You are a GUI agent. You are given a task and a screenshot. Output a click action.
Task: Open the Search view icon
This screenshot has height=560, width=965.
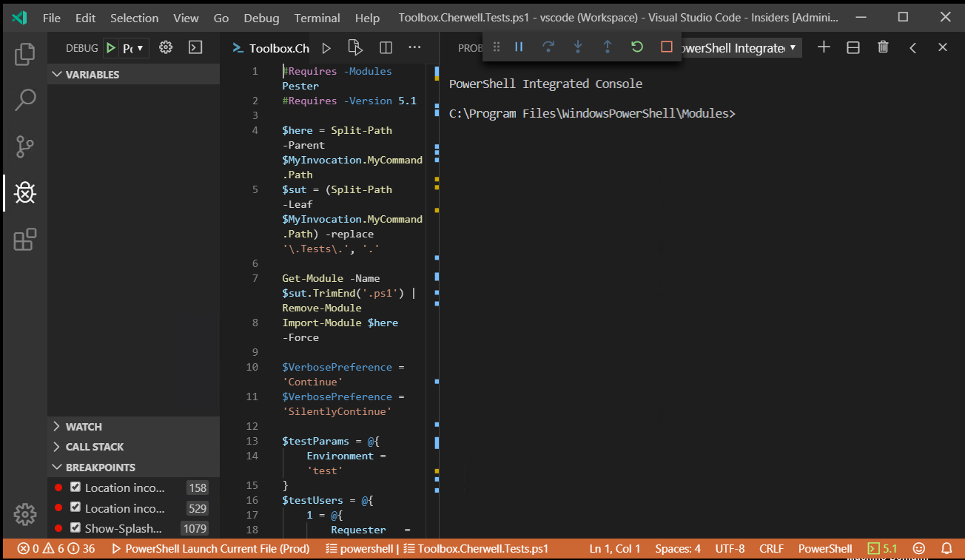tap(25, 100)
